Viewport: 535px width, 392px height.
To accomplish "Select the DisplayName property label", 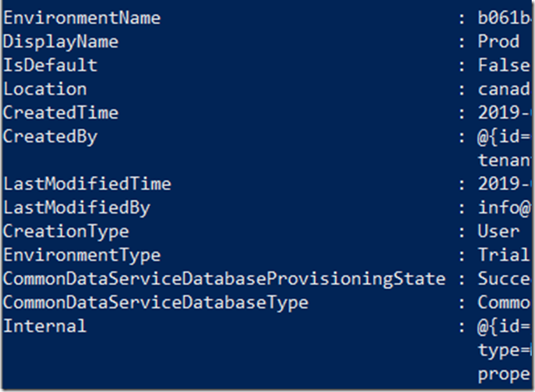I will (61, 42).
